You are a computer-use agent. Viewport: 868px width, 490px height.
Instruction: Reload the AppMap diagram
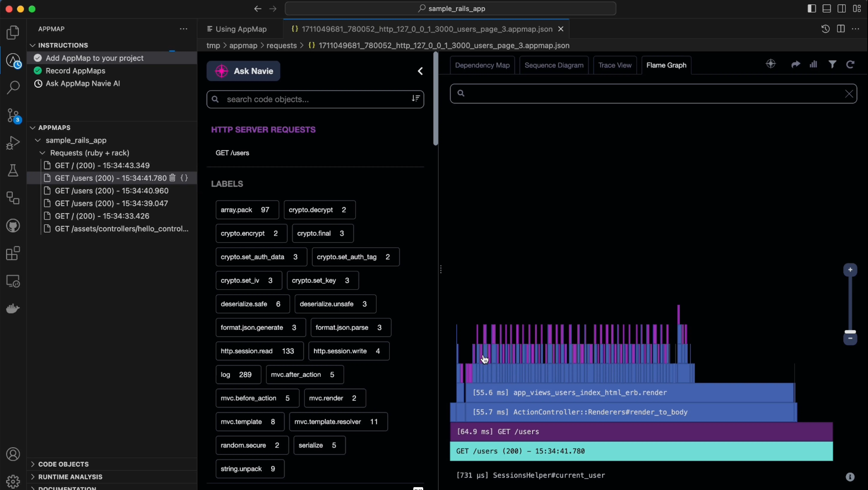[x=850, y=64]
